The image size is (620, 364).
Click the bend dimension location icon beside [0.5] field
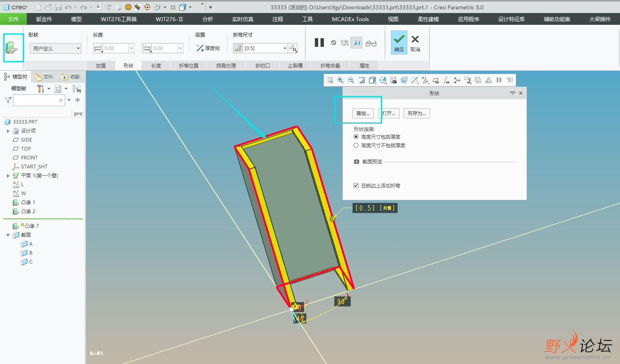[x=293, y=48]
